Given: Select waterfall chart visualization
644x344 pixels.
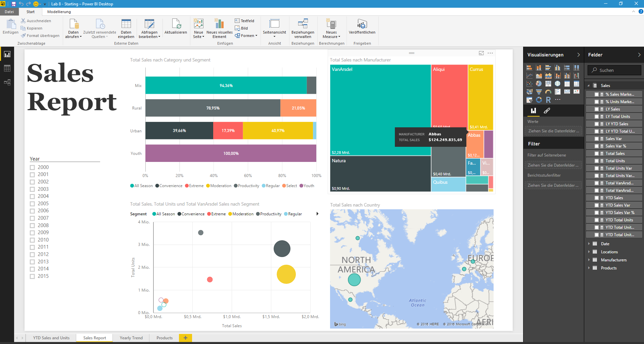Looking at the screenshot, I should coord(576,76).
